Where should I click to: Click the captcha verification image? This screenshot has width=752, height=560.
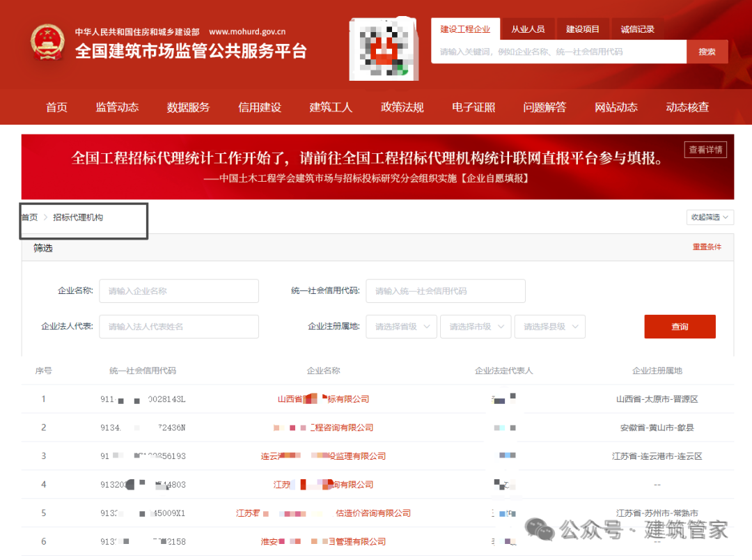click(x=384, y=49)
